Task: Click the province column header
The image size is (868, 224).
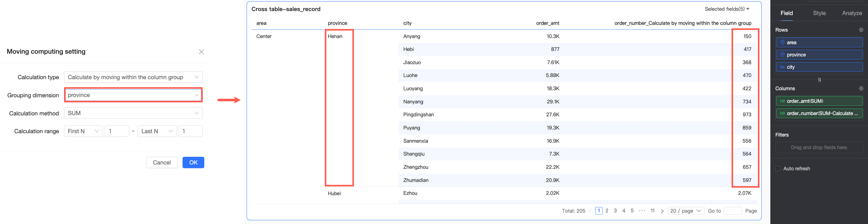Action: [x=337, y=23]
